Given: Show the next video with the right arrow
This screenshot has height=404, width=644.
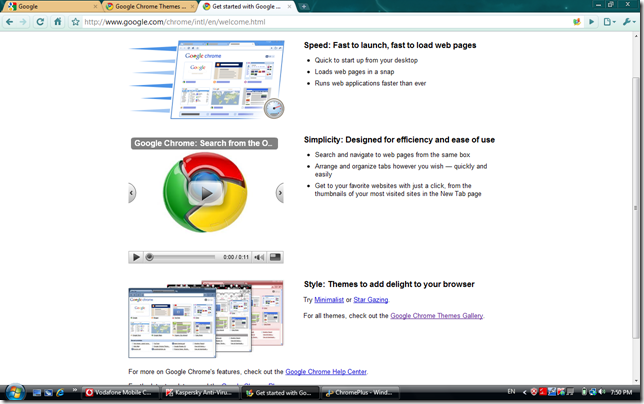Looking at the screenshot, I should tap(280, 193).
